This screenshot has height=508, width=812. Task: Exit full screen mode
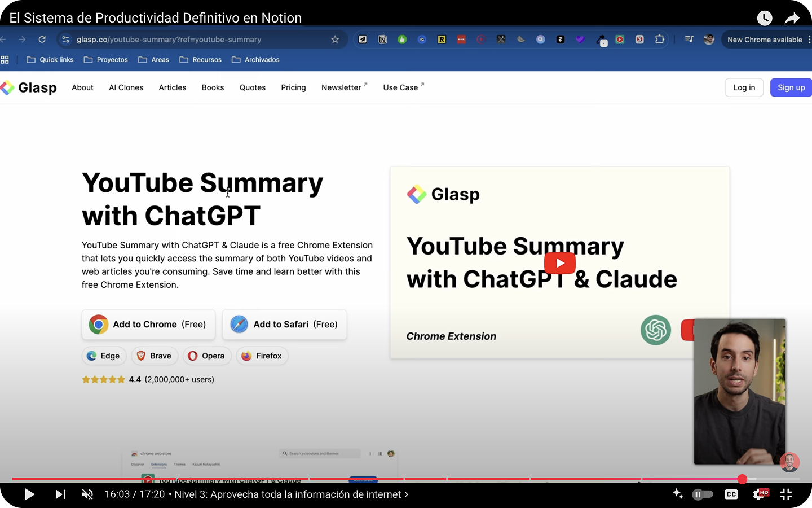pyautogui.click(x=786, y=494)
